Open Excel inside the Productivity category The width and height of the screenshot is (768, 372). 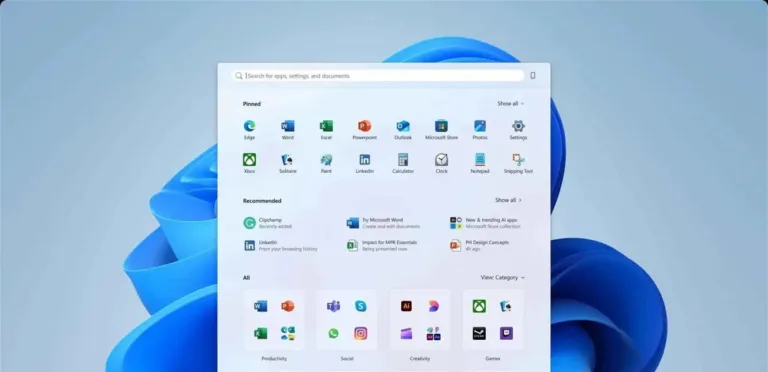[261, 333]
